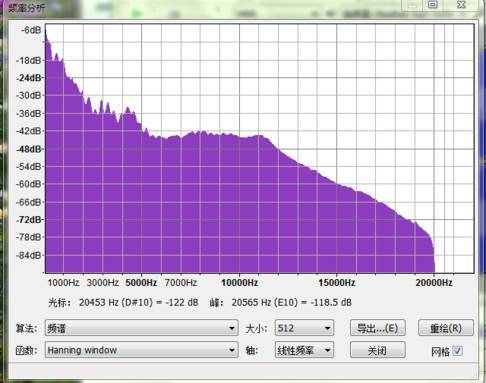Open the Hanning window function dropdown

coord(141,350)
